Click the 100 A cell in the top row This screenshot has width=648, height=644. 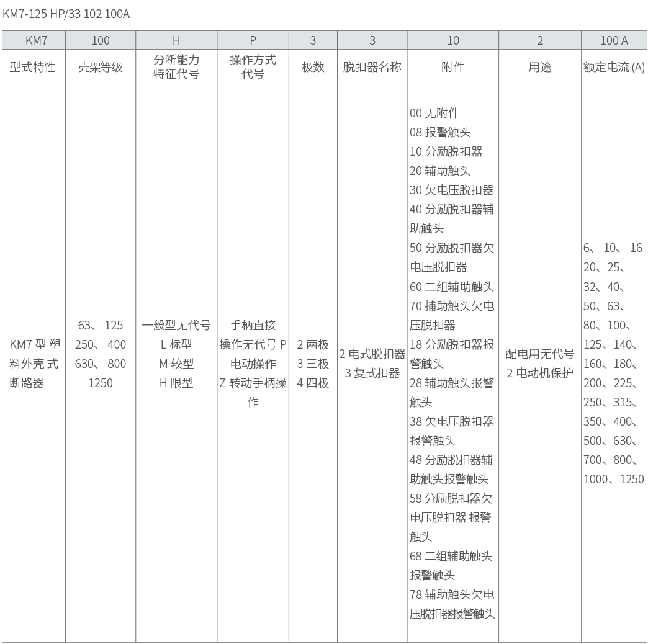tap(614, 40)
